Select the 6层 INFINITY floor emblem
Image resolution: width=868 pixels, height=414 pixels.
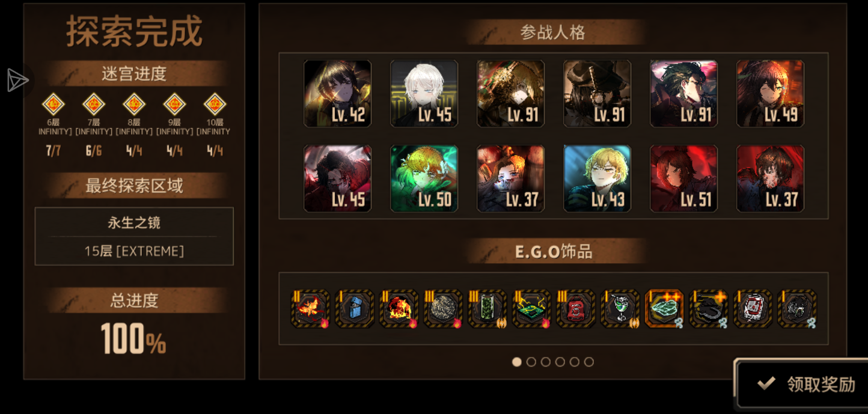(x=53, y=105)
